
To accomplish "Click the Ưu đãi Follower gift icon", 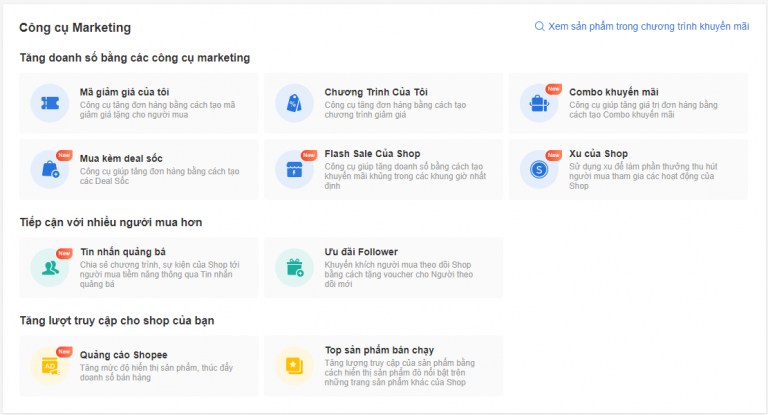I will [x=294, y=268].
